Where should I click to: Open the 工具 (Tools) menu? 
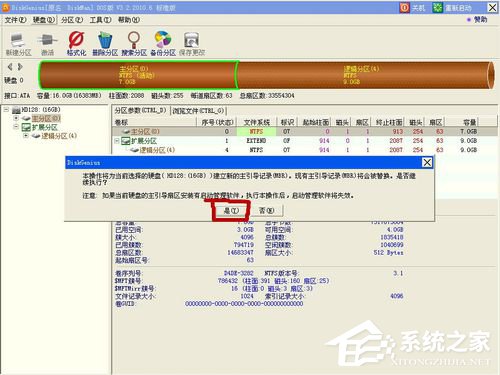100,20
